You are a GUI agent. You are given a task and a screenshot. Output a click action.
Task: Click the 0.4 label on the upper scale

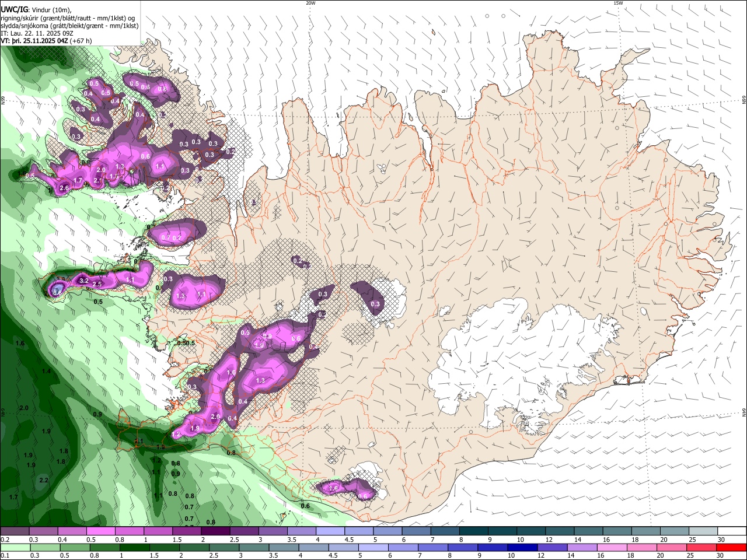coord(62,540)
